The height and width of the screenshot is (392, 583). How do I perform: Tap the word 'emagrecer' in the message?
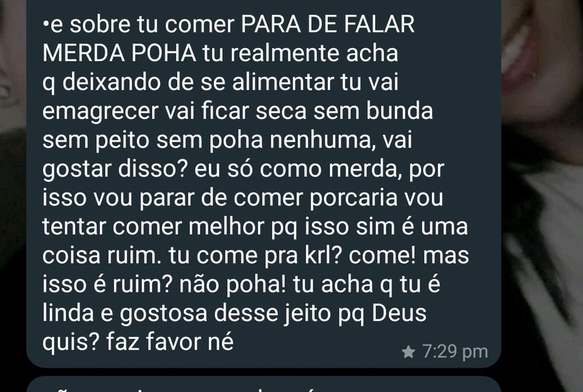point(100,111)
